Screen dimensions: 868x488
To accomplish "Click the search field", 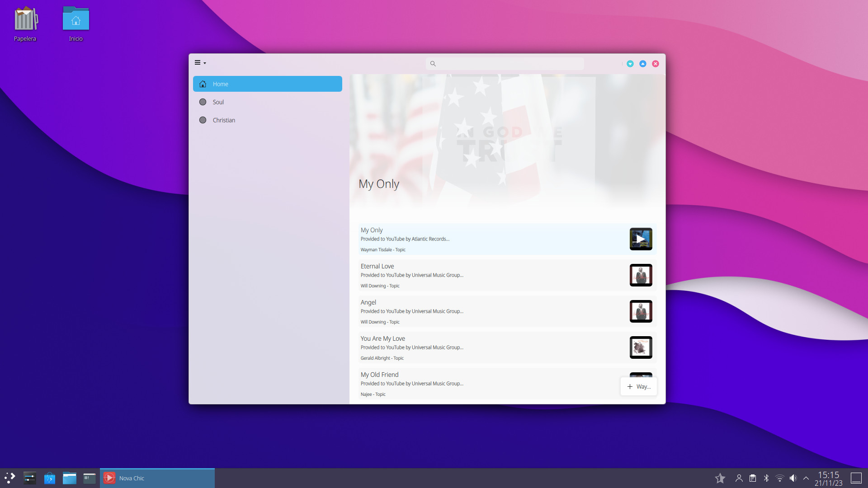I will (505, 64).
